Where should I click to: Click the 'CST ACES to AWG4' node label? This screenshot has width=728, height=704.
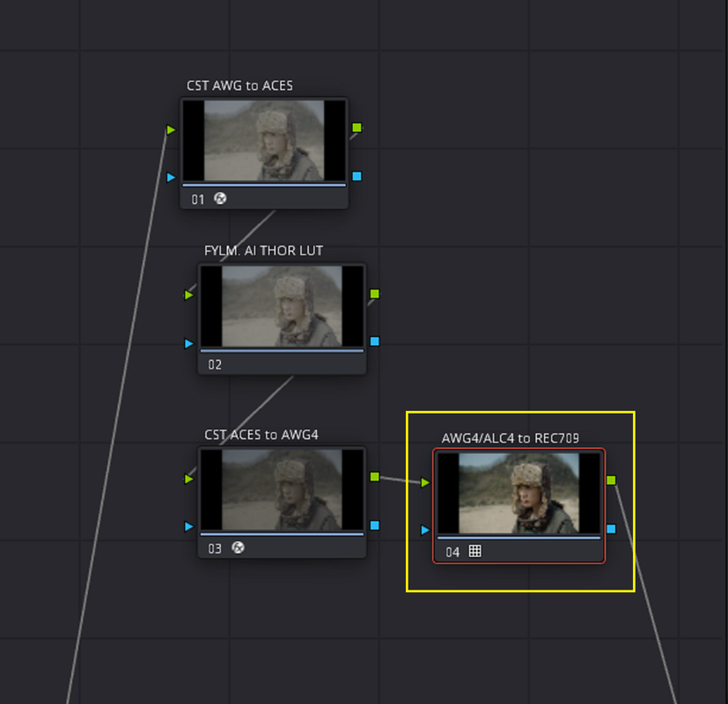click(x=261, y=435)
